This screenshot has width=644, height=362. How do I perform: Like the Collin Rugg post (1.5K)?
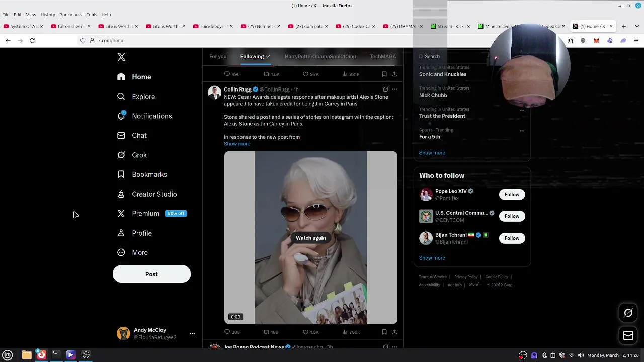tap(310, 332)
